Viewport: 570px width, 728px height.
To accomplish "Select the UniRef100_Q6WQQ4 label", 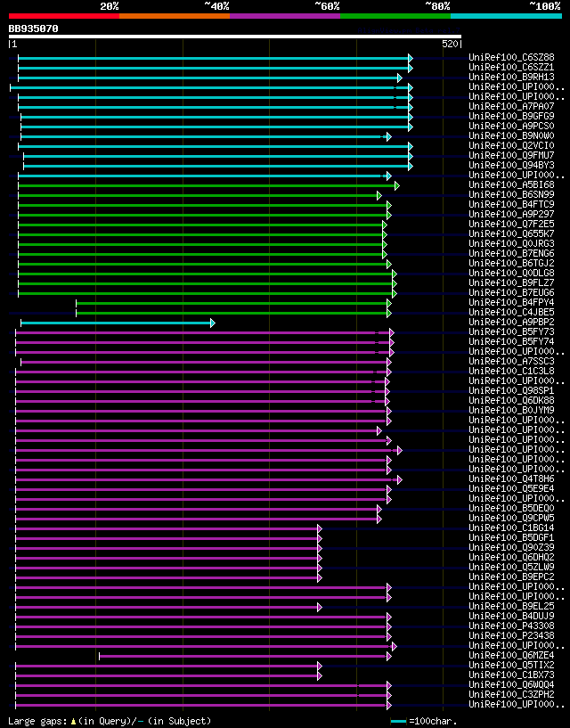I will point(511,684).
